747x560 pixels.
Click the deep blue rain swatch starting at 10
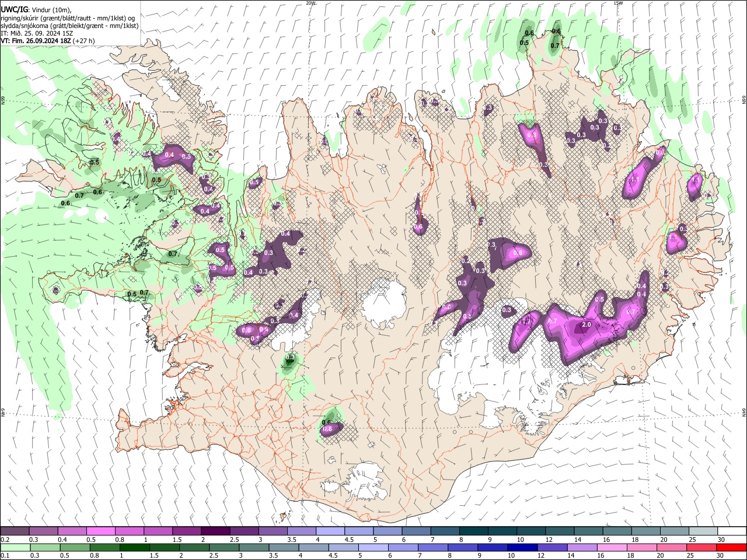(x=522, y=547)
